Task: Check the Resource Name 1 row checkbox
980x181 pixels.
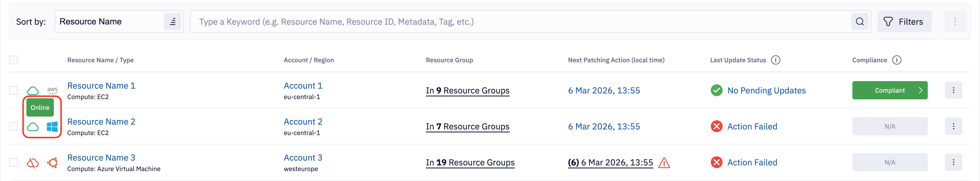Action: click(14, 90)
